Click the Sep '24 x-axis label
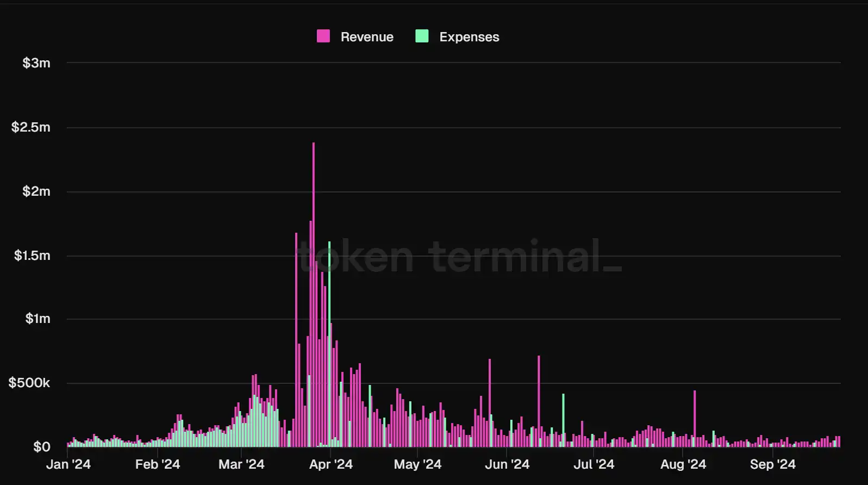The image size is (868, 485). [x=772, y=464]
